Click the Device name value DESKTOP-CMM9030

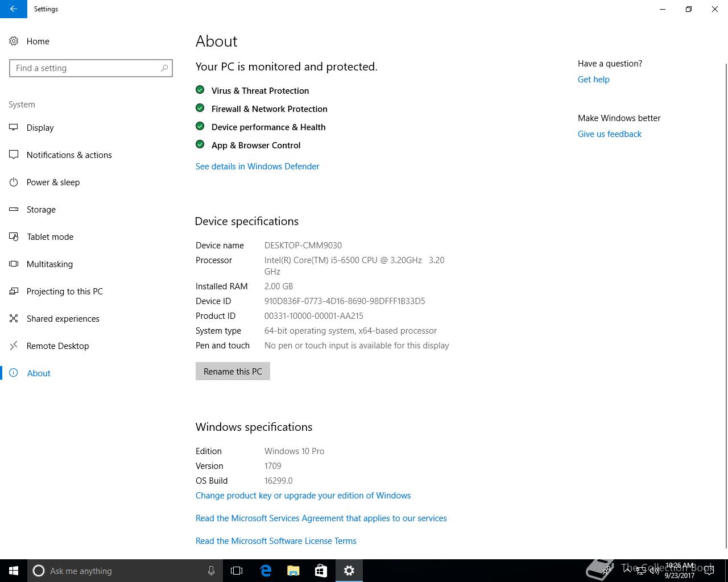click(303, 246)
